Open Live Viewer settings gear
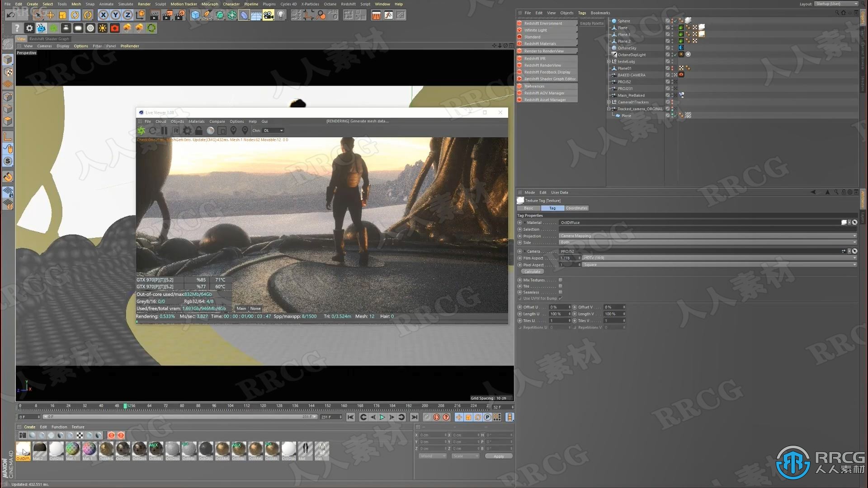868x488 pixels. (x=187, y=131)
